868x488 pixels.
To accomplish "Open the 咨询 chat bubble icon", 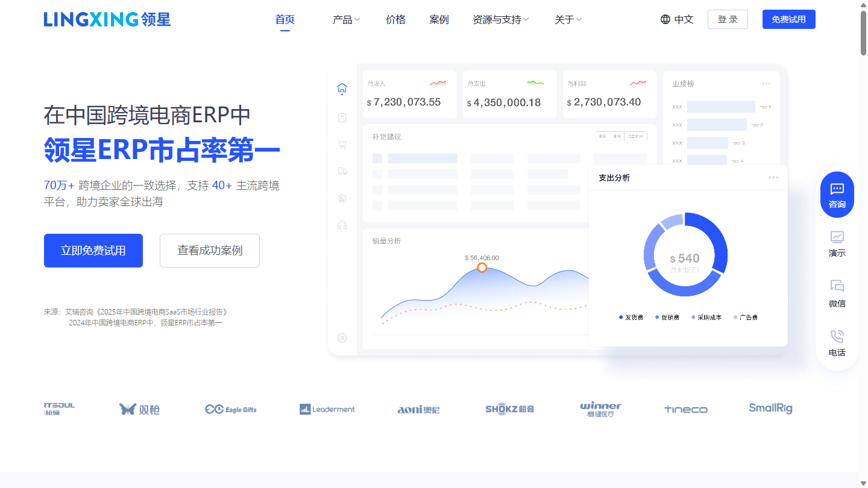I will (837, 189).
